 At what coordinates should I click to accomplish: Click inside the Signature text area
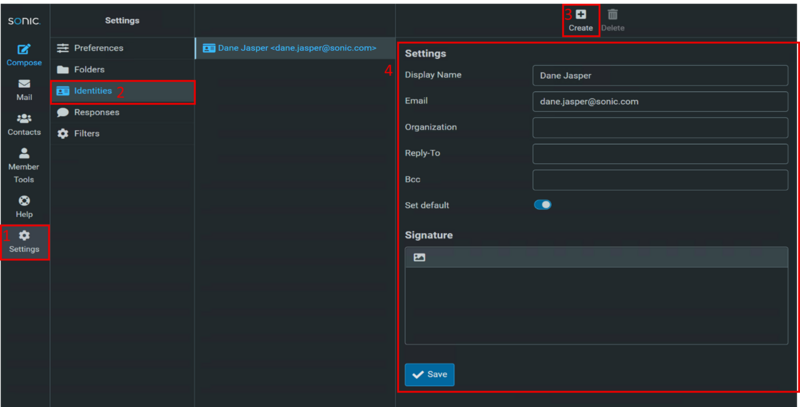[595, 306]
